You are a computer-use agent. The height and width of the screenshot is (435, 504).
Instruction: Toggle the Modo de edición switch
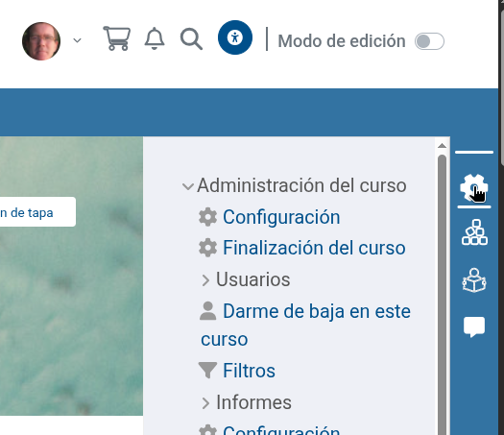click(429, 41)
